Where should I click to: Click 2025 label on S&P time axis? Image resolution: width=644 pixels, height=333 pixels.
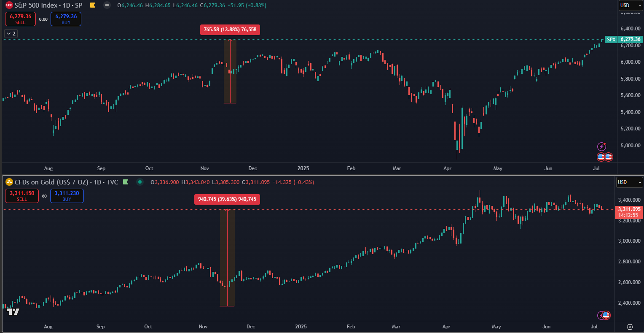[x=303, y=168]
